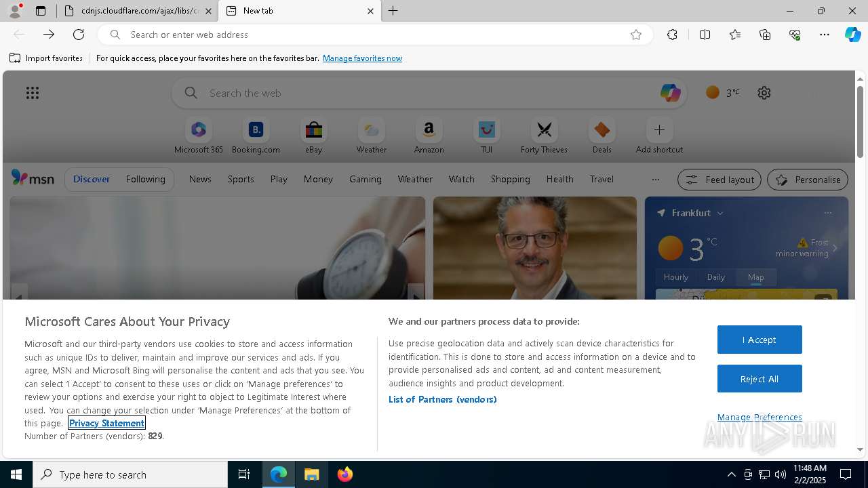The image size is (868, 488).
Task: Open Amazon shortcut
Action: pos(429,136)
